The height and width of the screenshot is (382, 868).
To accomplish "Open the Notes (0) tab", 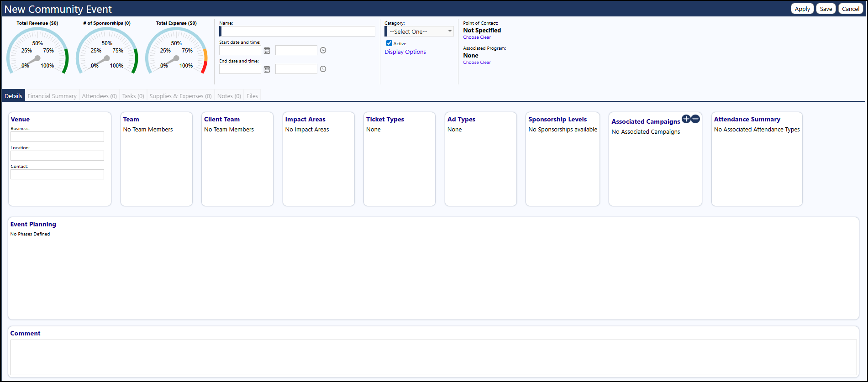I will point(229,96).
